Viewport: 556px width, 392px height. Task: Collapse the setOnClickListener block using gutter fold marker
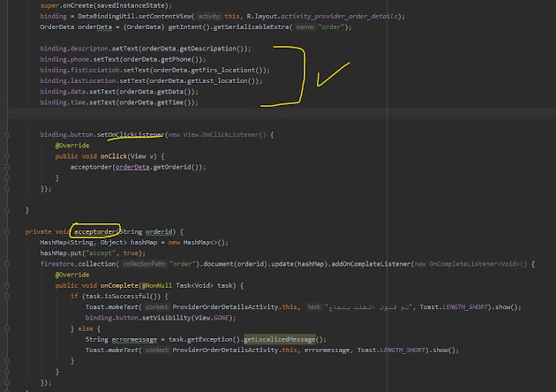click(x=7, y=134)
